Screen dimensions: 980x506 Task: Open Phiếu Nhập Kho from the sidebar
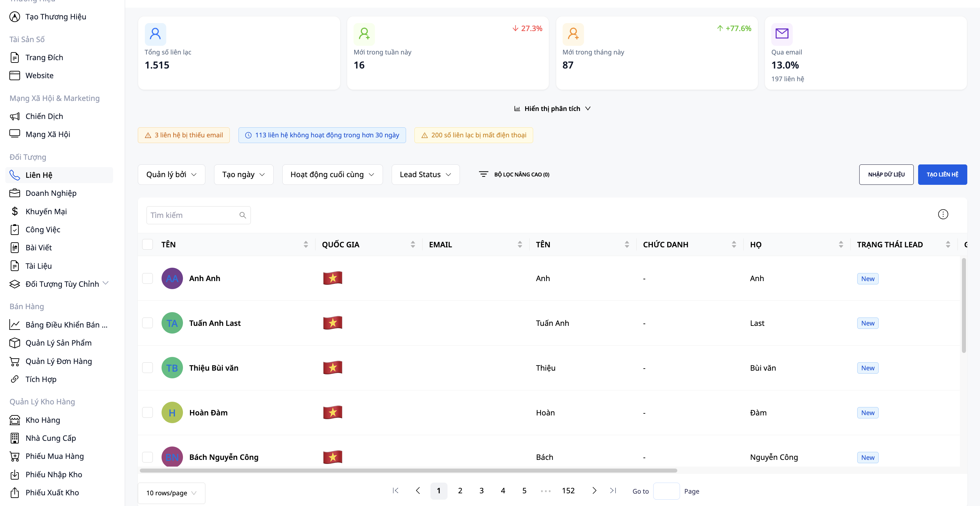[54, 475]
